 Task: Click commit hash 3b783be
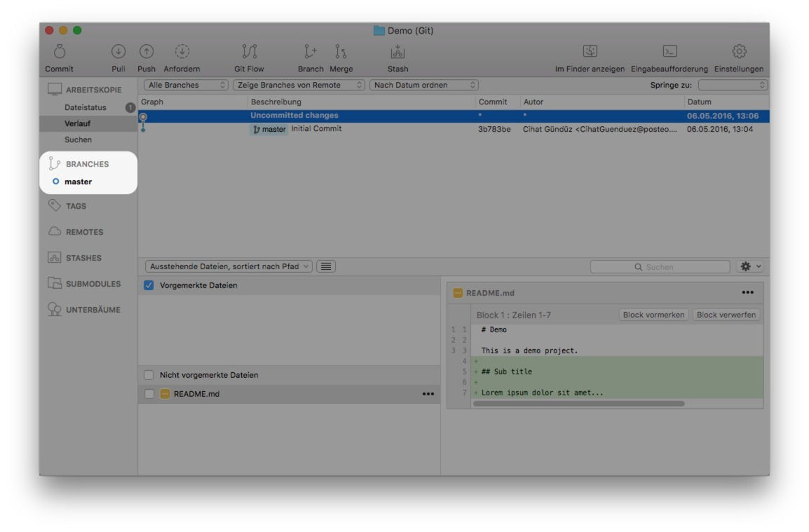pos(494,129)
